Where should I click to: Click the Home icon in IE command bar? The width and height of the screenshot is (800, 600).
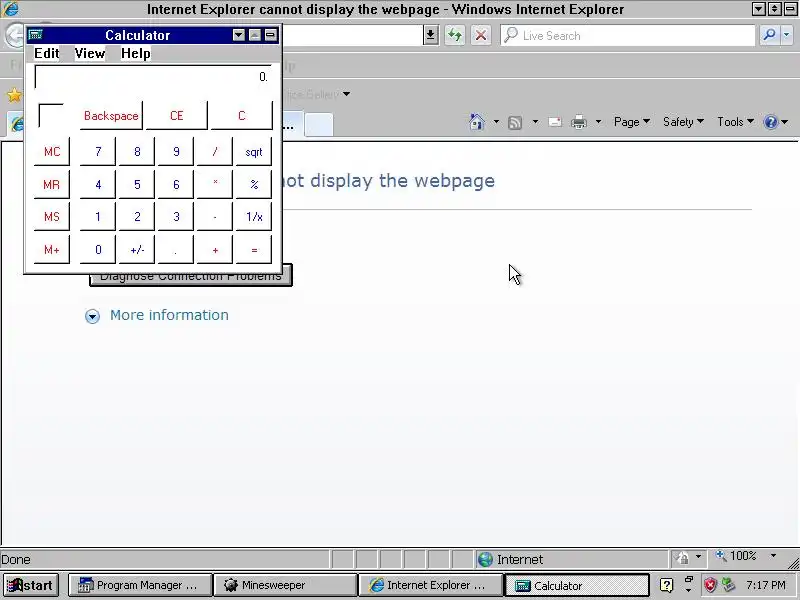[477, 122]
